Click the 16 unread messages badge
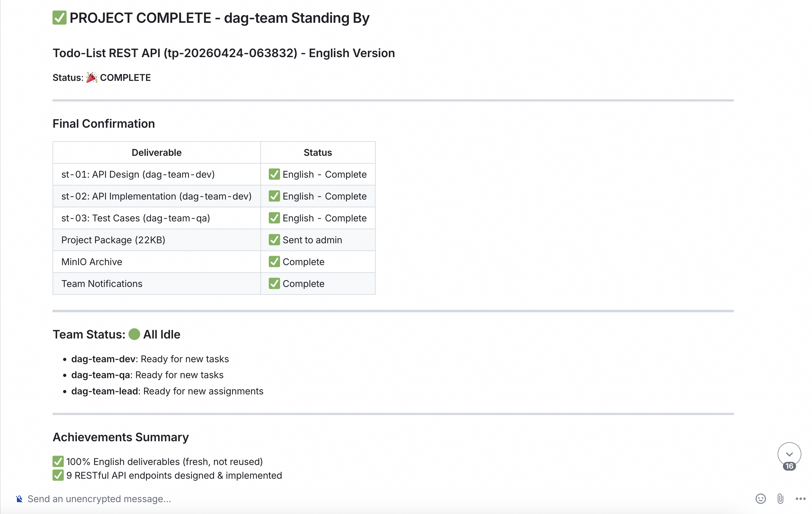The height and width of the screenshot is (514, 812). (789, 466)
